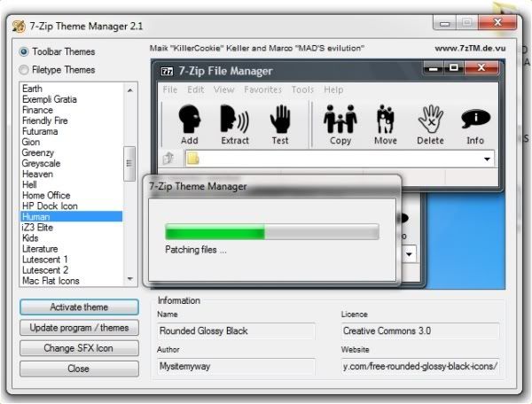Click the Change SFX Icon button
The image size is (532, 404).
79,348
